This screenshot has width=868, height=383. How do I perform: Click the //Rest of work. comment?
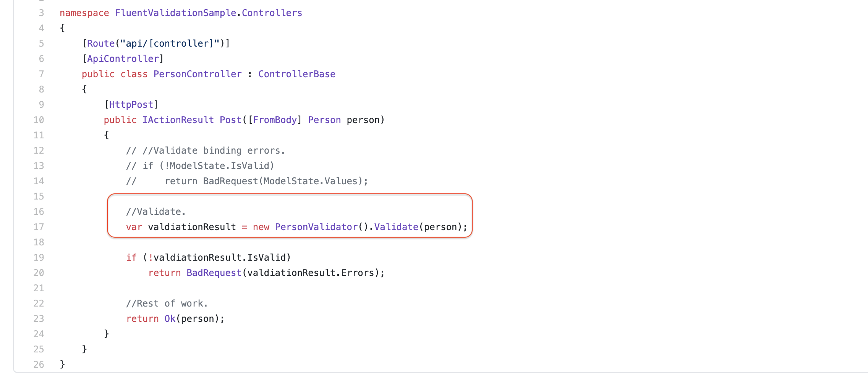point(167,303)
